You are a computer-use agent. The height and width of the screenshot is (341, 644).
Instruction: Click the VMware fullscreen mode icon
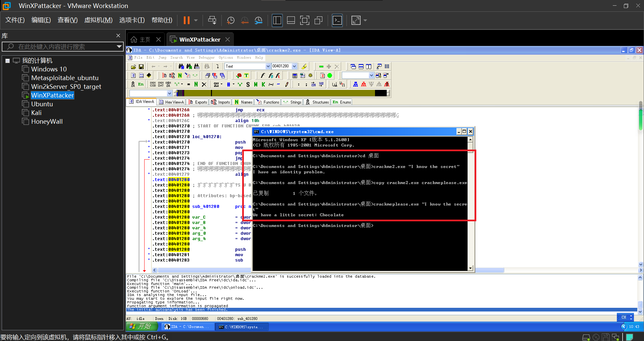305,20
